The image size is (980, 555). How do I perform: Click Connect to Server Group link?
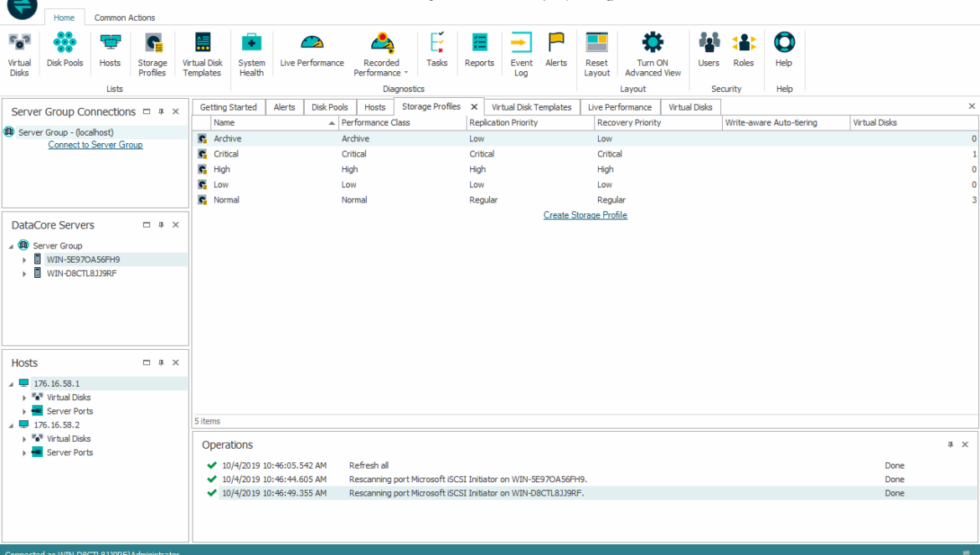(95, 145)
